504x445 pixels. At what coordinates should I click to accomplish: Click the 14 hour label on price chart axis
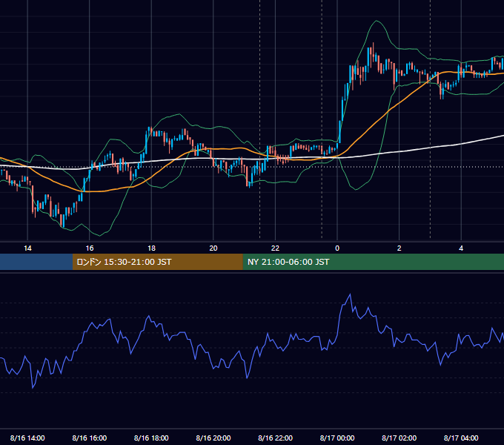point(27,248)
